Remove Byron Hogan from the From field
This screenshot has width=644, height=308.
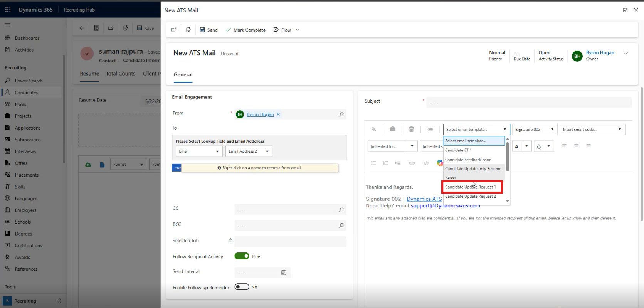coord(278,114)
